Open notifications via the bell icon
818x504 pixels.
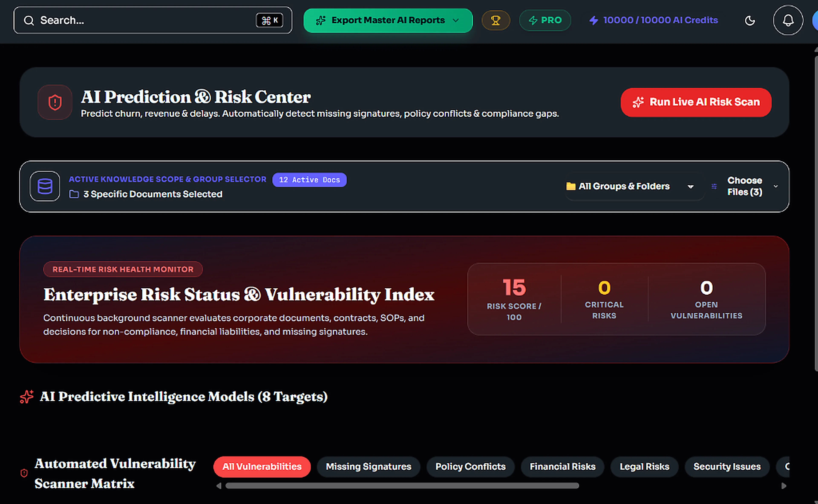click(x=788, y=20)
